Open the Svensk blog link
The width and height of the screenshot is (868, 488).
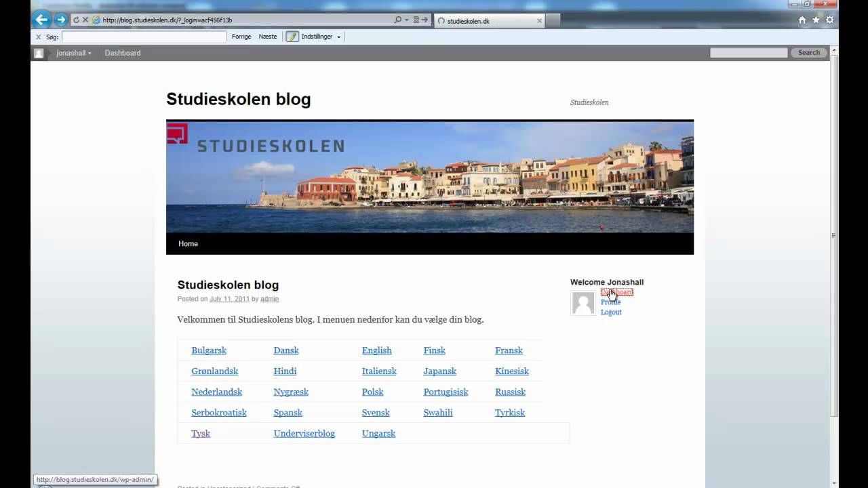[x=376, y=413]
